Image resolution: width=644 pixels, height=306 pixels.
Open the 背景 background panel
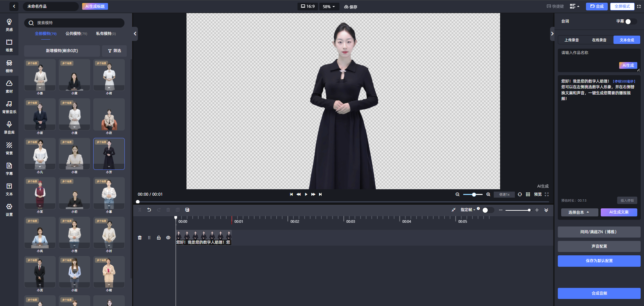coord(9,149)
